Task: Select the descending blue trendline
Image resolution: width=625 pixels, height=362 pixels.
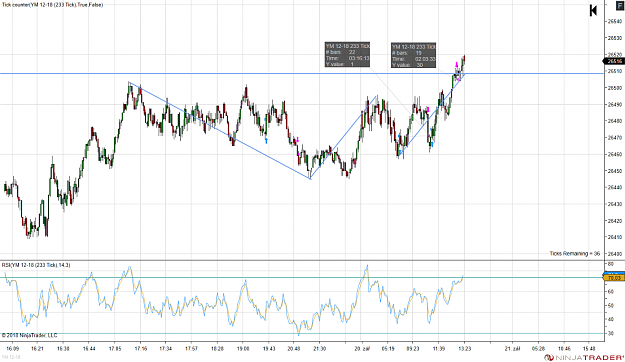Action: point(219,130)
